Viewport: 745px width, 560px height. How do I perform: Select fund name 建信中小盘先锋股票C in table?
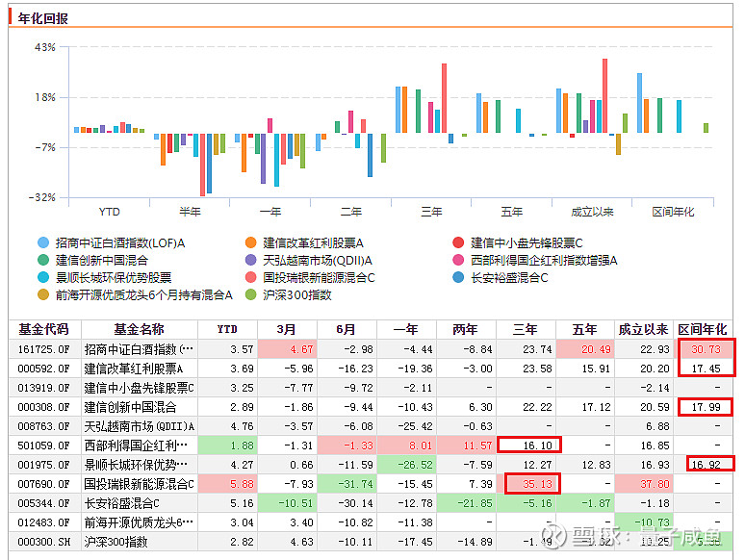pyautogui.click(x=140, y=388)
